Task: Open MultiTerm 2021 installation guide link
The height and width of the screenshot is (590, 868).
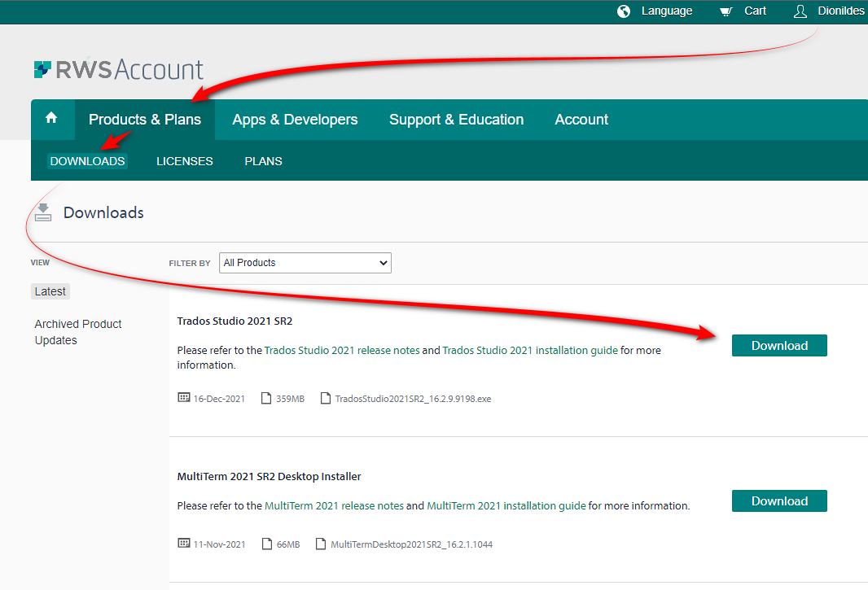Action: [x=506, y=506]
